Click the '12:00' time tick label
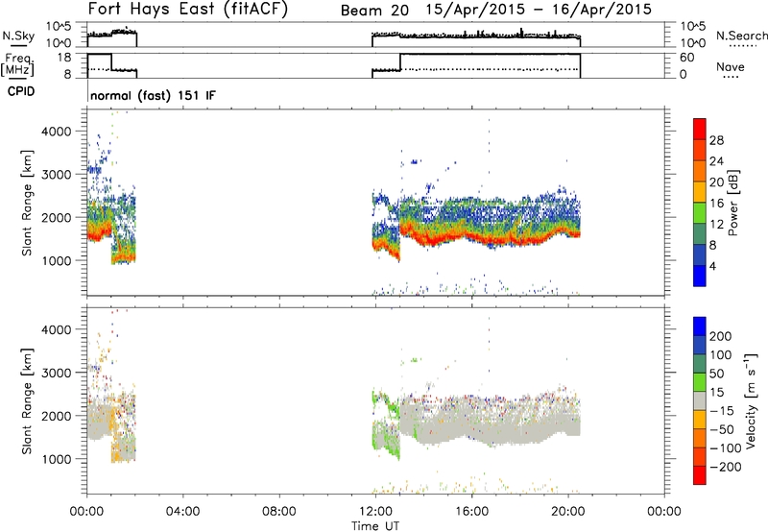 click(375, 512)
